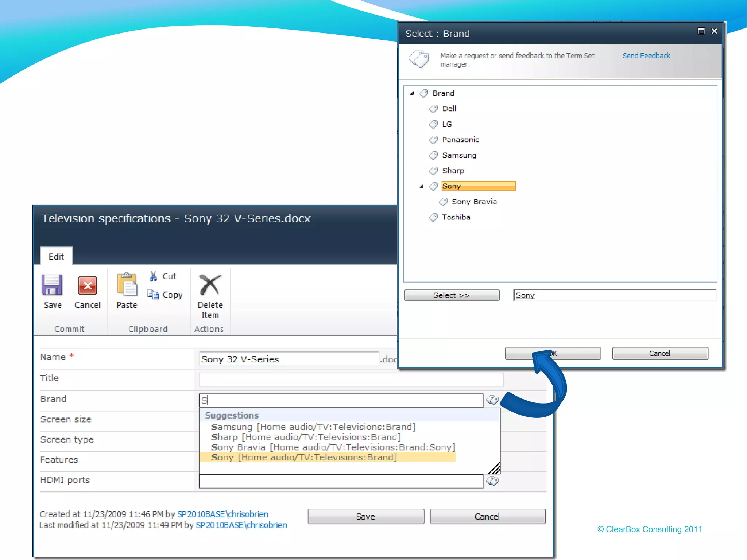
Task: Click the Cut scissors icon
Action: pyautogui.click(x=153, y=276)
